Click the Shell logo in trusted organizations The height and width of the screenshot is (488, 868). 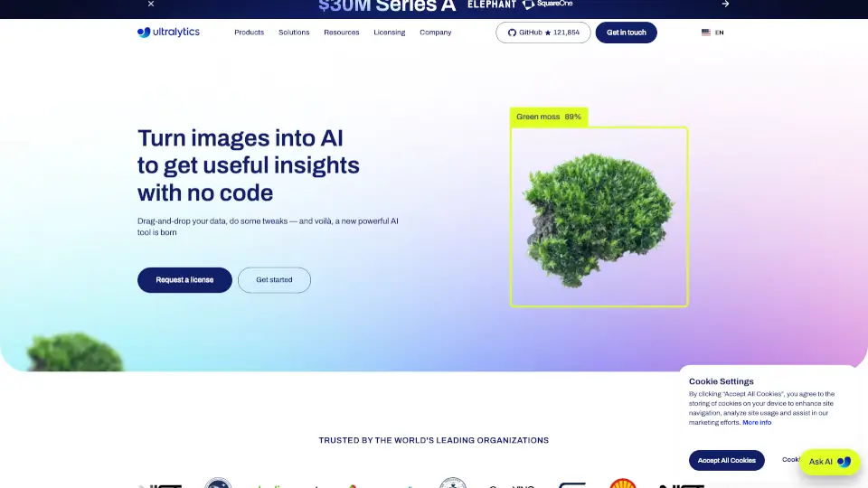click(x=622, y=483)
